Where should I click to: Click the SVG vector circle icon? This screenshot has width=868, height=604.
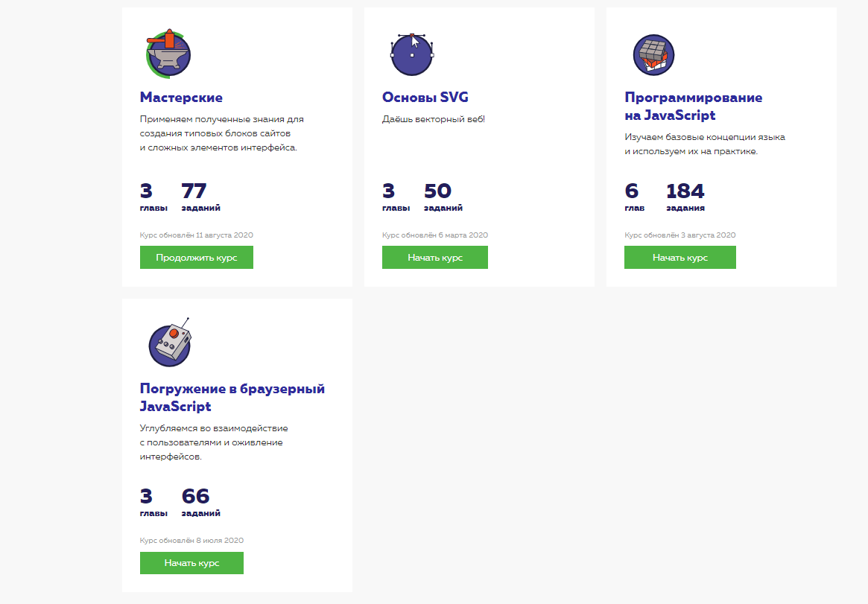click(x=411, y=54)
